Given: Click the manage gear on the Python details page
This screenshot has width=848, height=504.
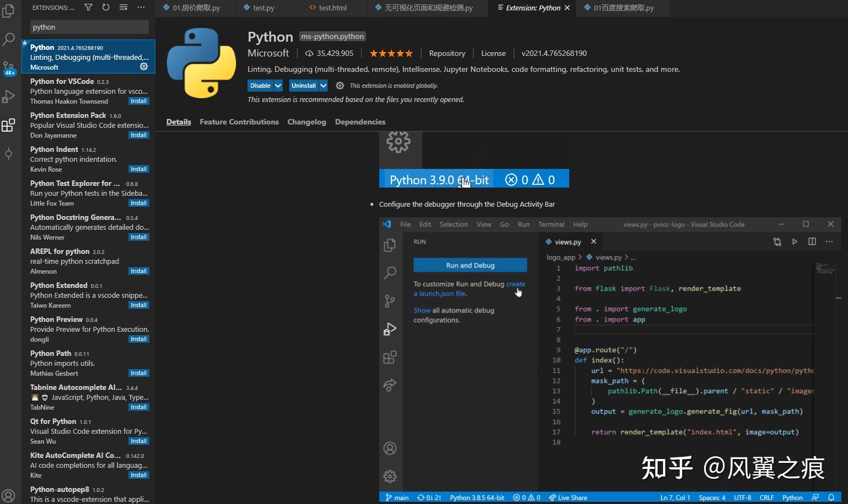Looking at the screenshot, I should 340,86.
